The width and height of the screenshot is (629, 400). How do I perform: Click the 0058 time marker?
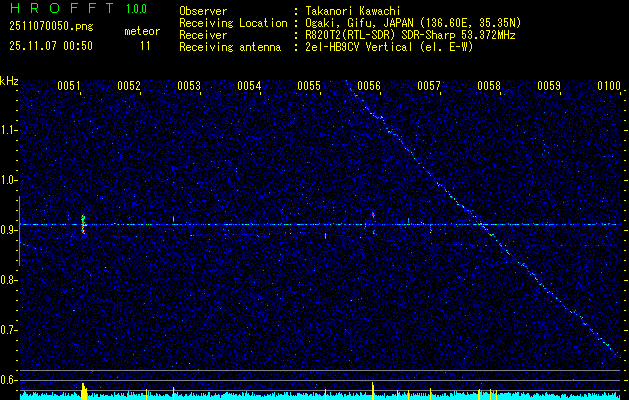click(x=488, y=87)
